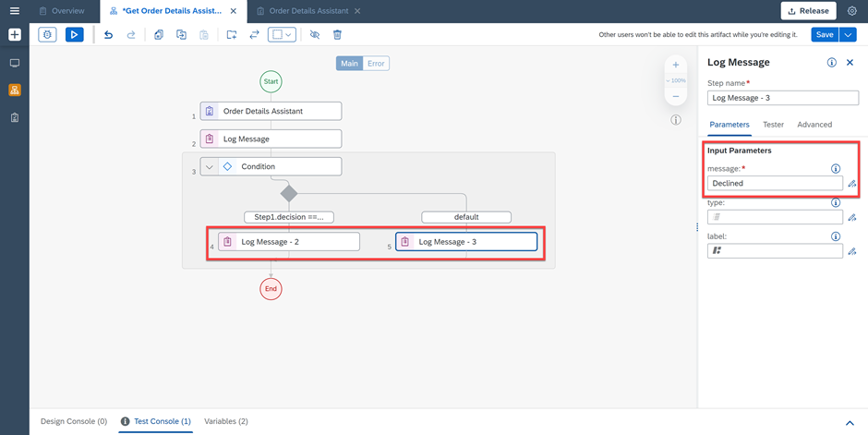868x435 pixels.
Task: Close the Order Details Assistant tab
Action: tap(357, 11)
